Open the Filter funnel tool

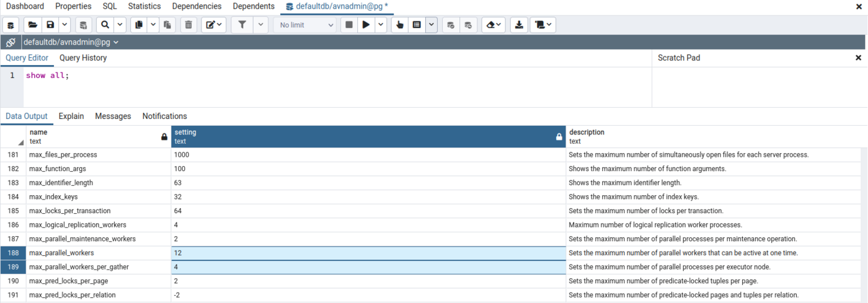point(242,25)
